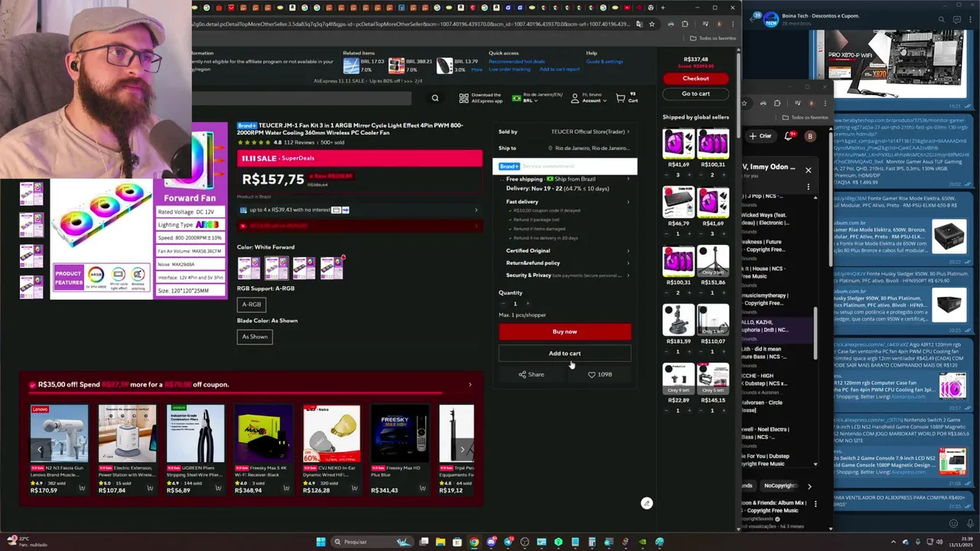Click the floating edit pencil icon
The width and height of the screenshot is (980, 551).
pos(647,503)
